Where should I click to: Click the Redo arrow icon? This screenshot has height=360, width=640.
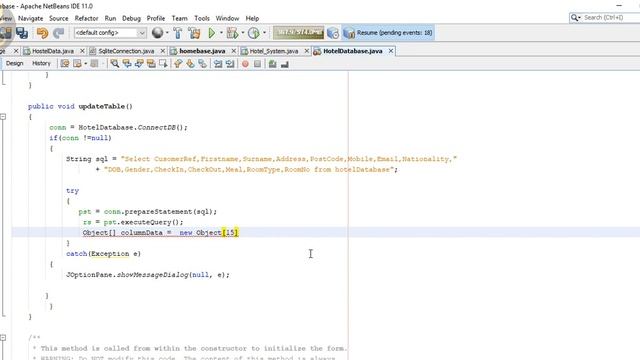coord(59,33)
